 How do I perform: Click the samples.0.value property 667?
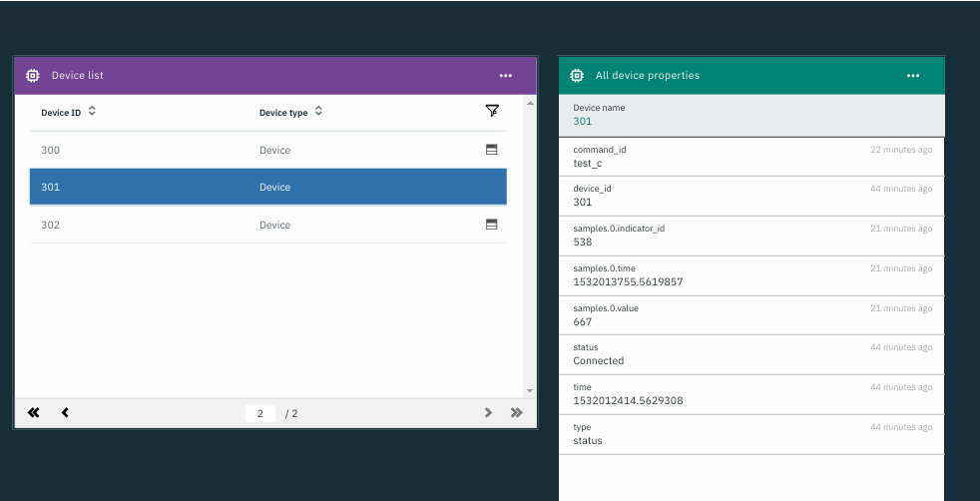(583, 321)
